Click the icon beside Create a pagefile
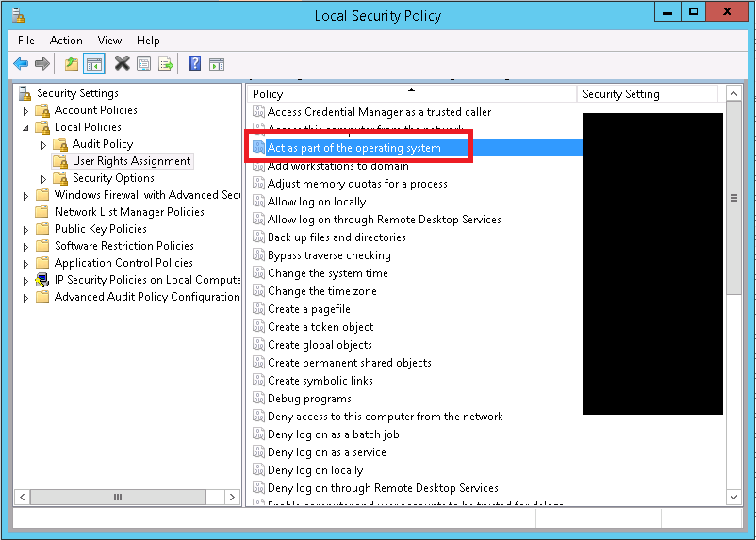This screenshot has width=756, height=540. [259, 309]
